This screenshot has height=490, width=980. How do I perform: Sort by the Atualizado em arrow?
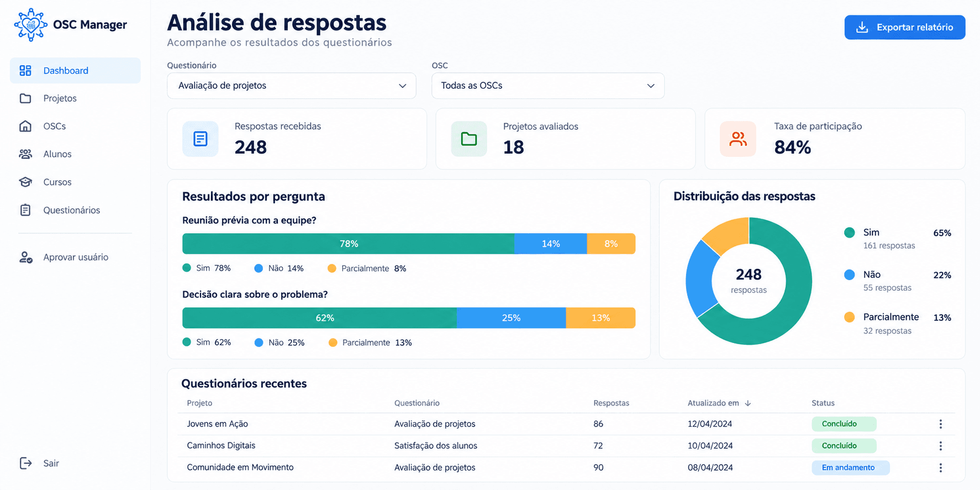point(748,403)
